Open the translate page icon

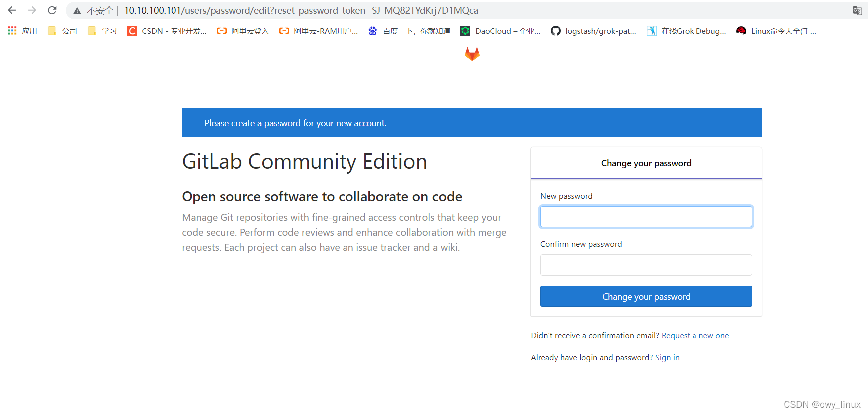(x=857, y=10)
